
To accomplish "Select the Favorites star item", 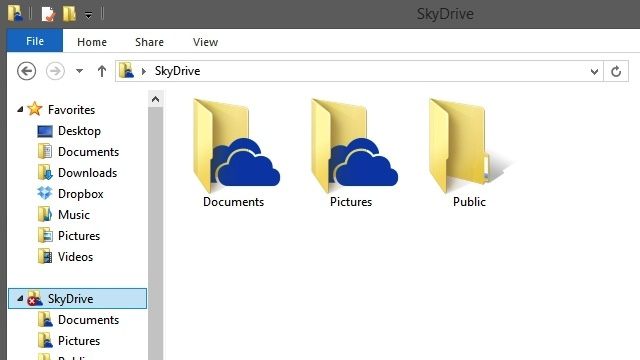I will [35, 109].
